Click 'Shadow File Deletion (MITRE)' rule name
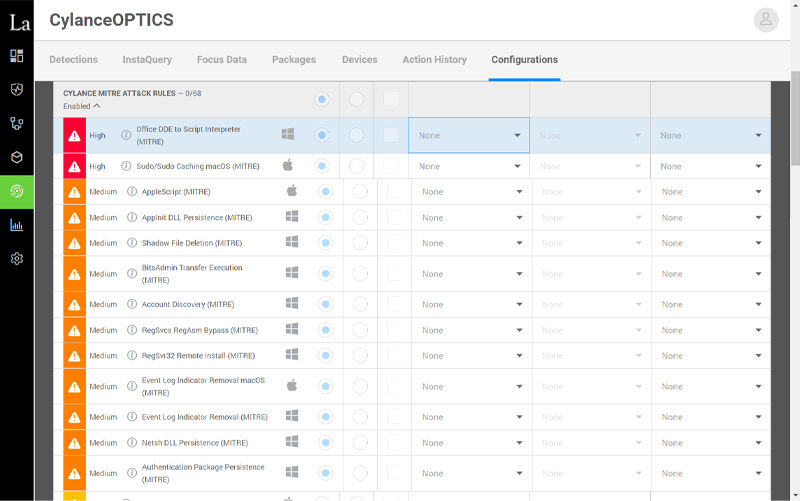Image resolution: width=800 pixels, height=501 pixels. [x=192, y=243]
